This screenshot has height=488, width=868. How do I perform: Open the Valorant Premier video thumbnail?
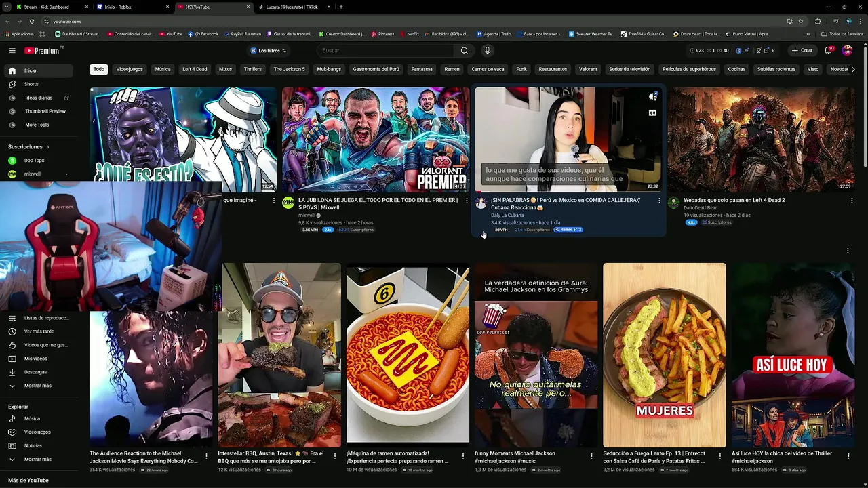pyautogui.click(x=376, y=140)
